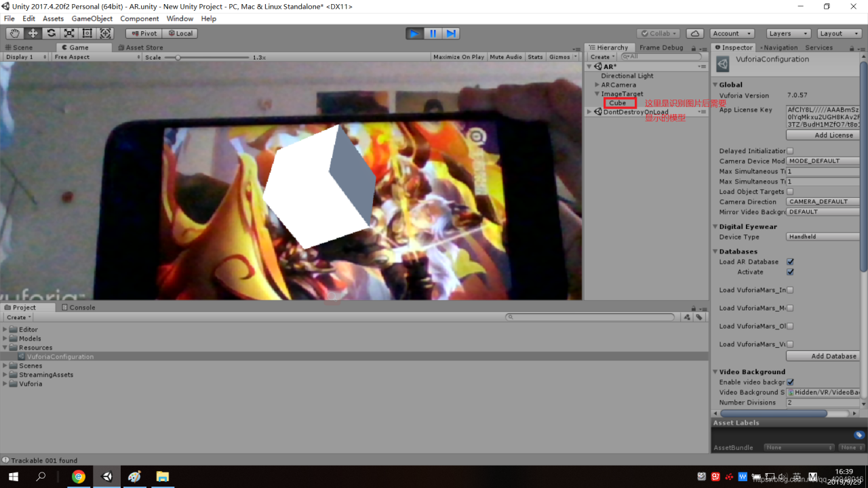Select the Rotate tool in the toolbar
The width and height of the screenshot is (868, 488).
[51, 33]
